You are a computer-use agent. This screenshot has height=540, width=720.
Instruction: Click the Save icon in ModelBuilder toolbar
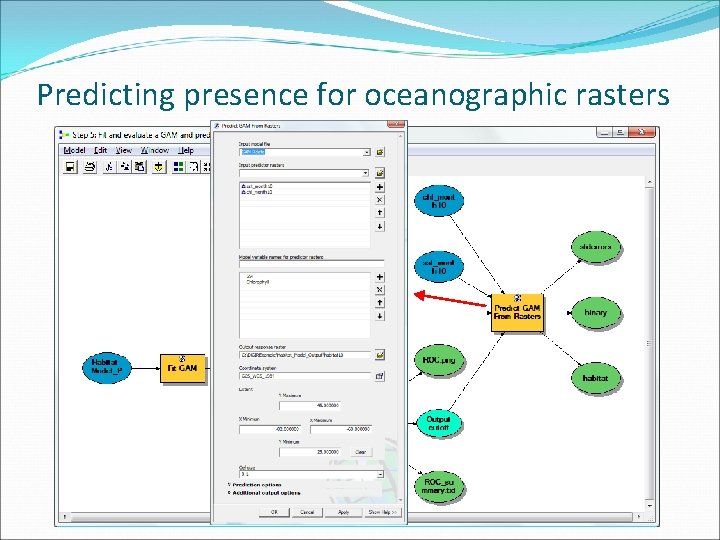70,167
